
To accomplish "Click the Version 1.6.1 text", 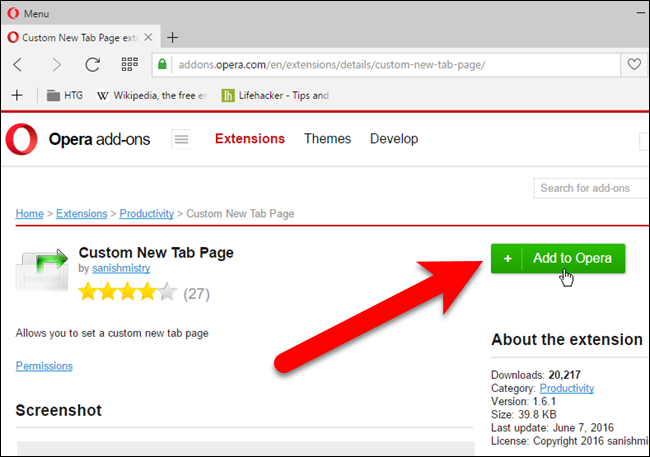I will pos(523,401).
